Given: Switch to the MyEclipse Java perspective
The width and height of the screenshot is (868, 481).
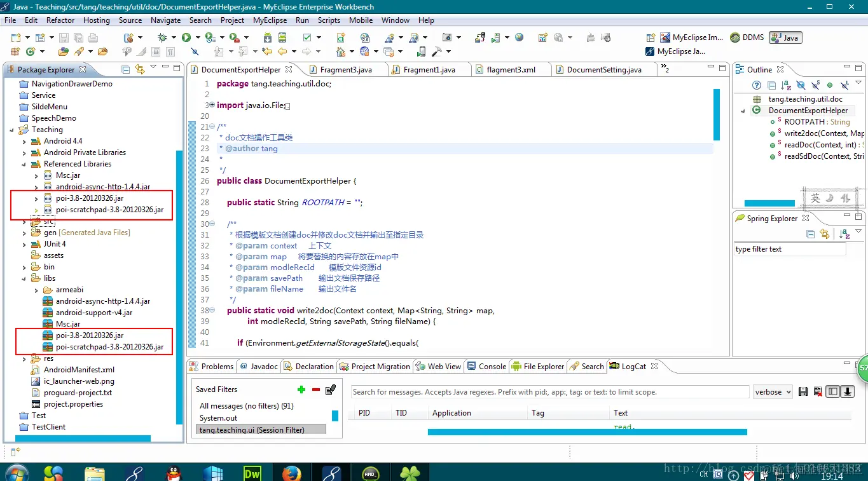Looking at the screenshot, I should pyautogui.click(x=675, y=51).
